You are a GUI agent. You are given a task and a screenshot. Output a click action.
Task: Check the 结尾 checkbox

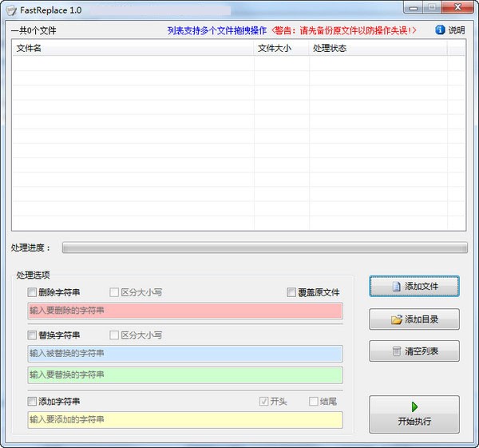[314, 401]
